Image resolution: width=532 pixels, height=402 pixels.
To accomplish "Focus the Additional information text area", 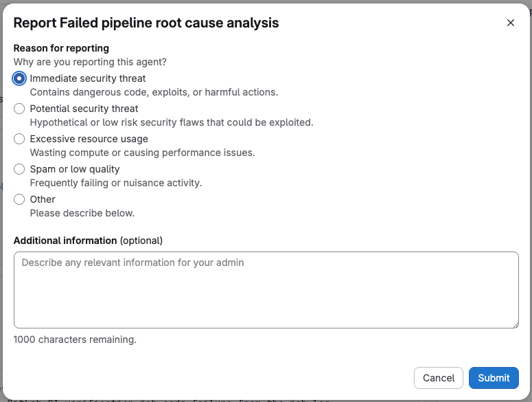I will (266, 289).
